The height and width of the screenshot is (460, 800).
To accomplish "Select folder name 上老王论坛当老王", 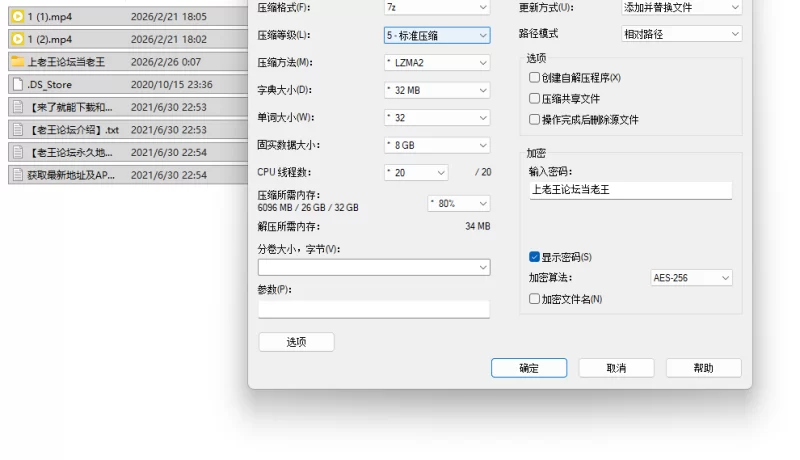I will point(66,62).
